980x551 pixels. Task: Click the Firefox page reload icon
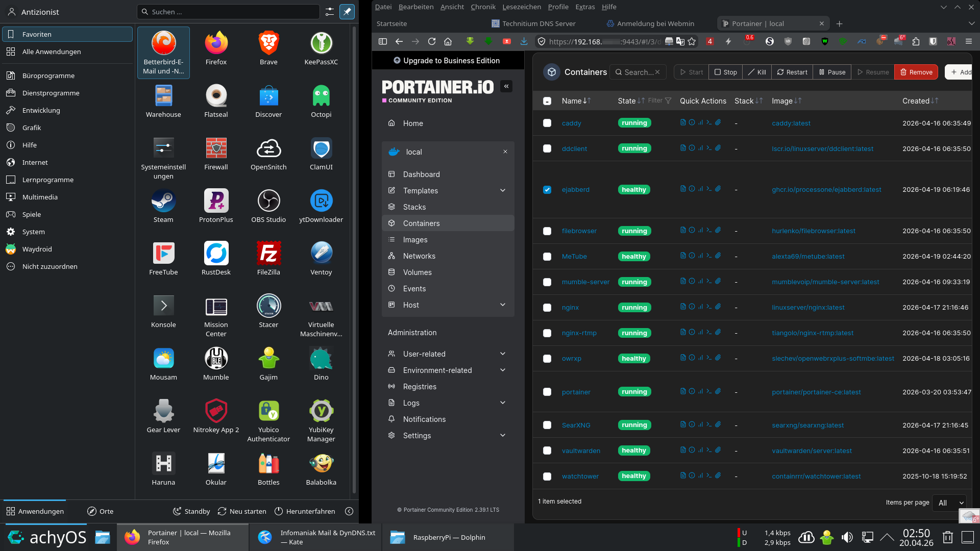[432, 41]
